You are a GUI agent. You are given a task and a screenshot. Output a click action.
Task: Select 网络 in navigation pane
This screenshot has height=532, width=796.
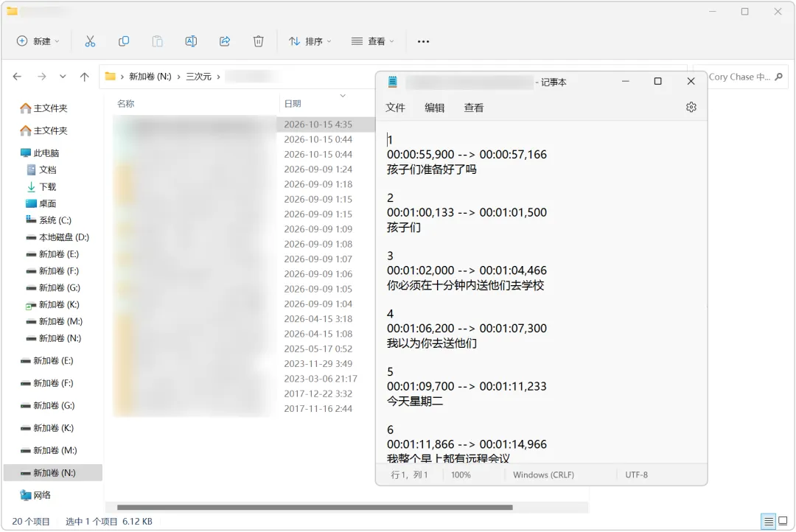[35, 495]
